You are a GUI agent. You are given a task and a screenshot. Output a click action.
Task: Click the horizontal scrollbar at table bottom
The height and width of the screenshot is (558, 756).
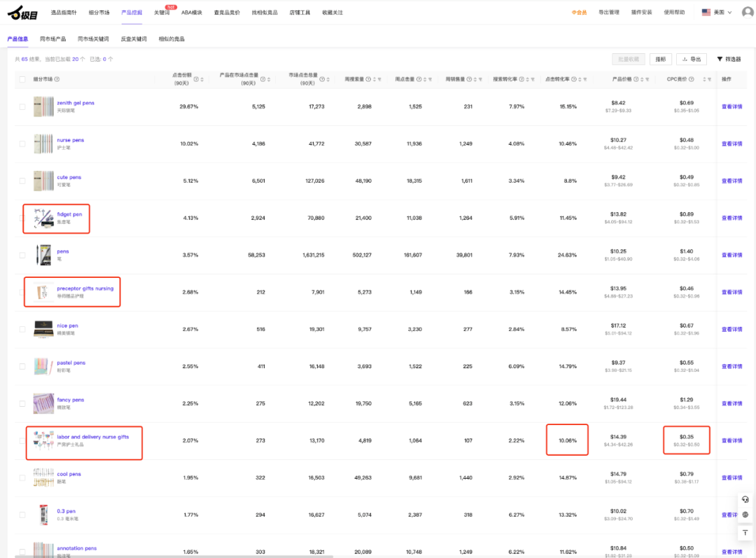click(174, 557)
